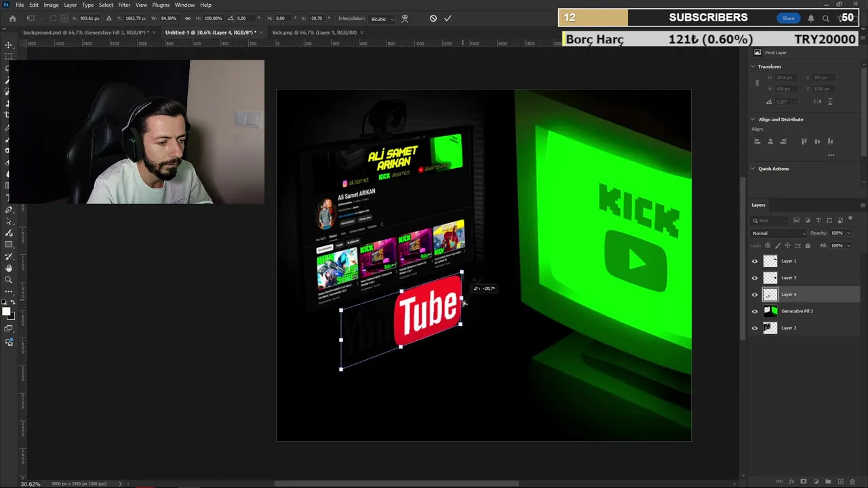Hide Generative Fill 3 layer visibility

(755, 311)
